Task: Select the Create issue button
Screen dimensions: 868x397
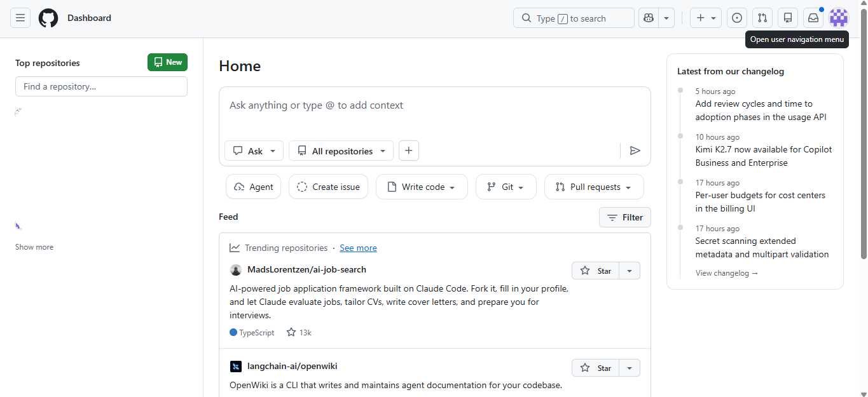Action: click(328, 187)
